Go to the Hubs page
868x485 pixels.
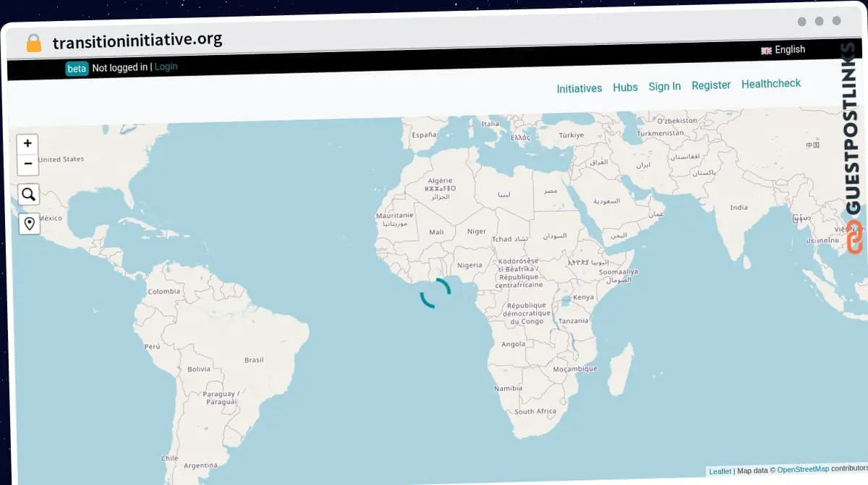point(625,88)
